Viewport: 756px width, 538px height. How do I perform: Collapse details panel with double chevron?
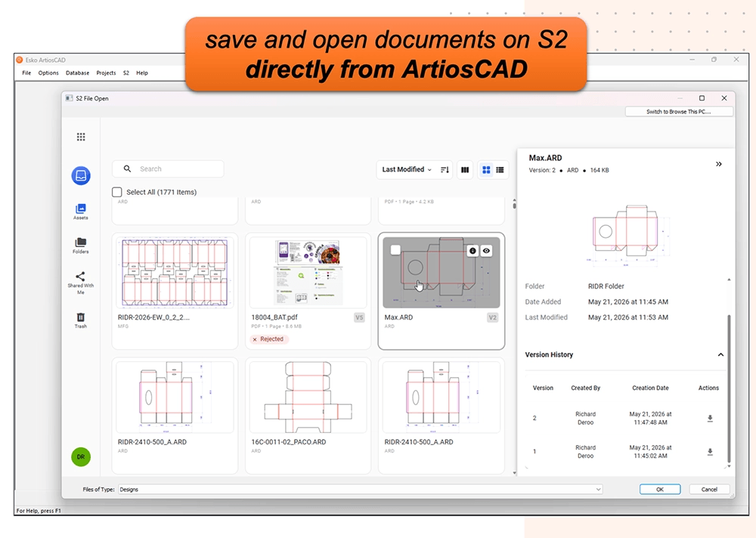(719, 164)
